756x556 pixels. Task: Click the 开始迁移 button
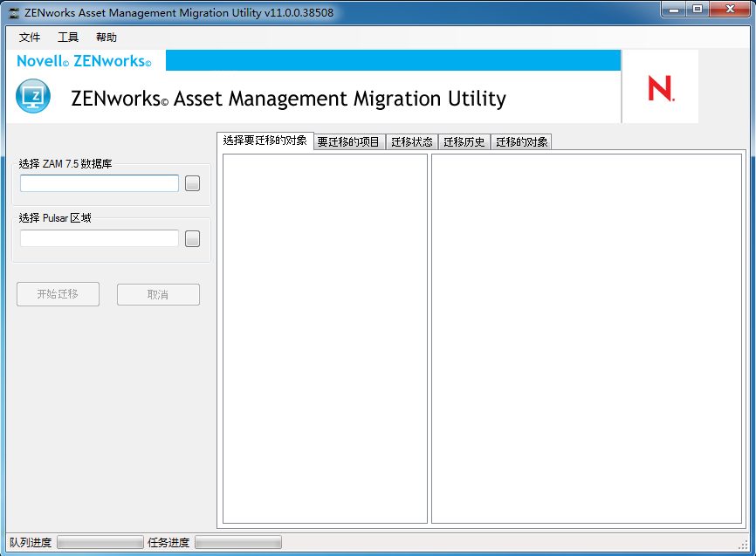(58, 294)
